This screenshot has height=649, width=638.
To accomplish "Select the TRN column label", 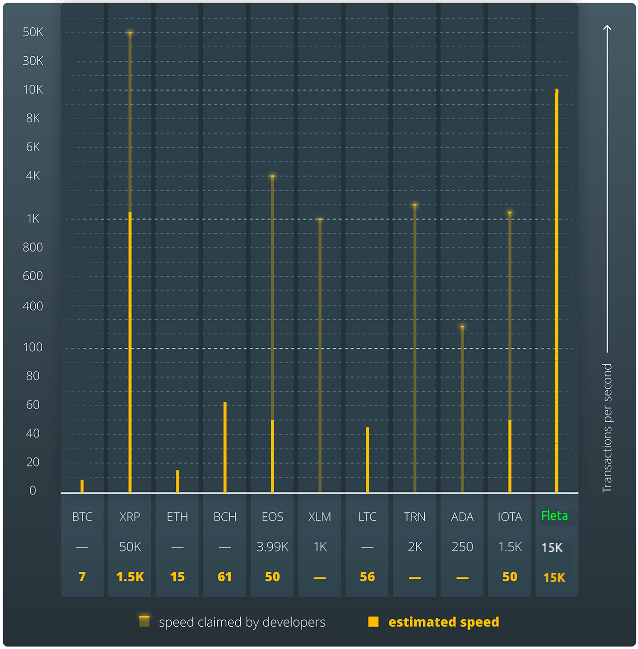I will [x=414, y=517].
